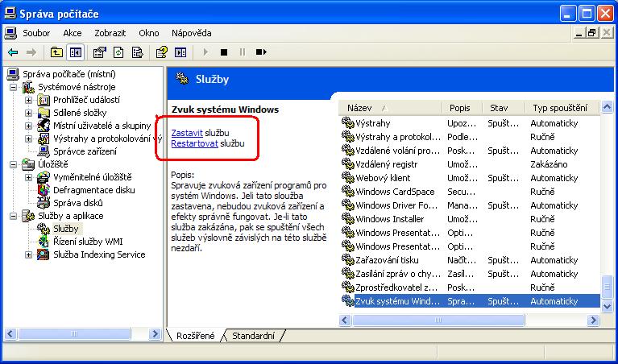Click the Back arrow toolbar icon
Image resolution: width=618 pixels, height=364 pixels.
13,52
